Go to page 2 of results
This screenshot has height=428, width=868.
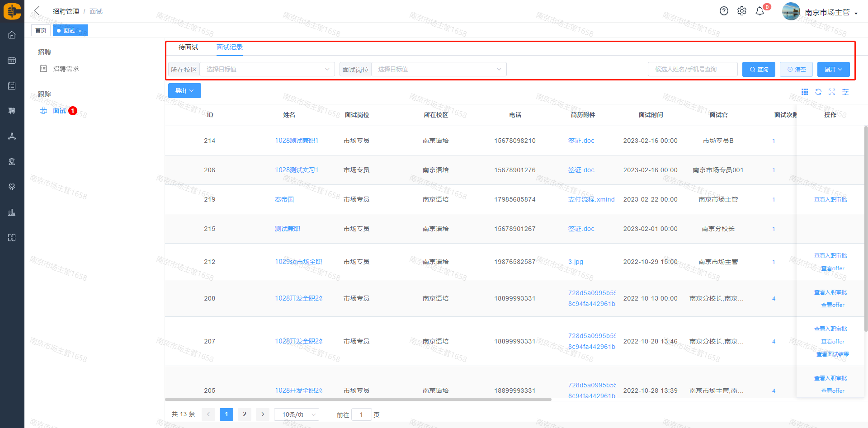(245, 414)
